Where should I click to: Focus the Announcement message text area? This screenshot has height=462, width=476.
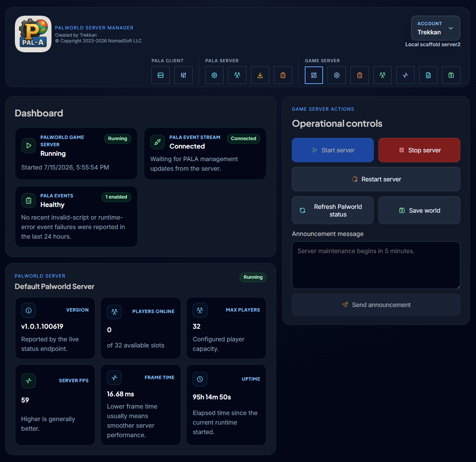376,265
